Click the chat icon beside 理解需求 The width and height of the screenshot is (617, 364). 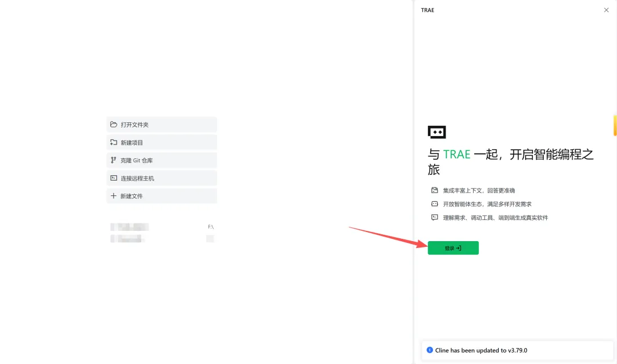[434, 217]
